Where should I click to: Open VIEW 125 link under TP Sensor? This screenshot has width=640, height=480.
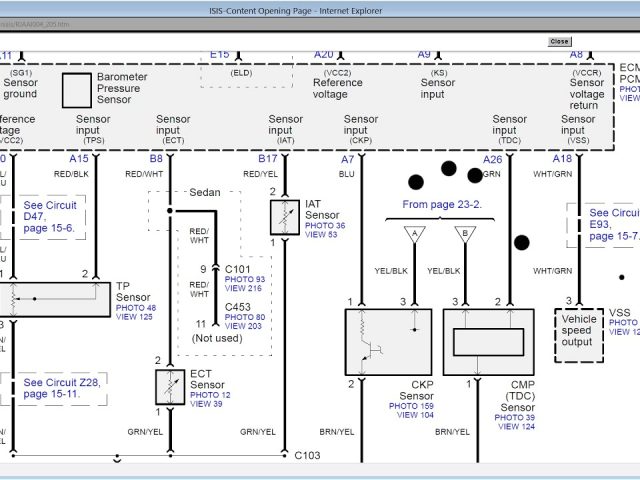point(134,316)
